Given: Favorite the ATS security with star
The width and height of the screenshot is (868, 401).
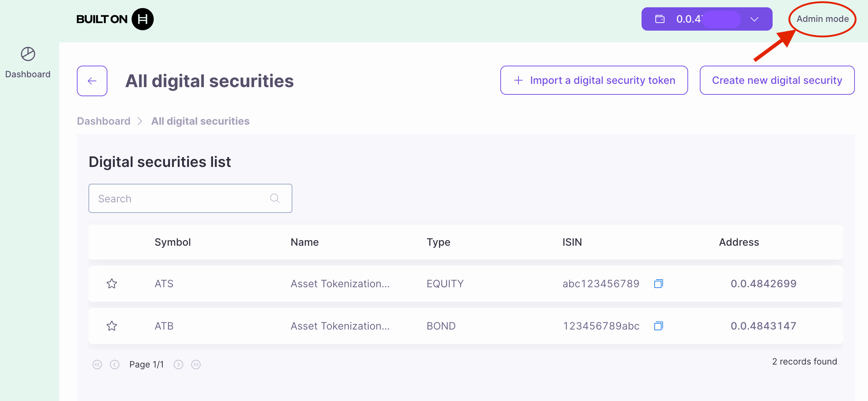Looking at the screenshot, I should [112, 284].
